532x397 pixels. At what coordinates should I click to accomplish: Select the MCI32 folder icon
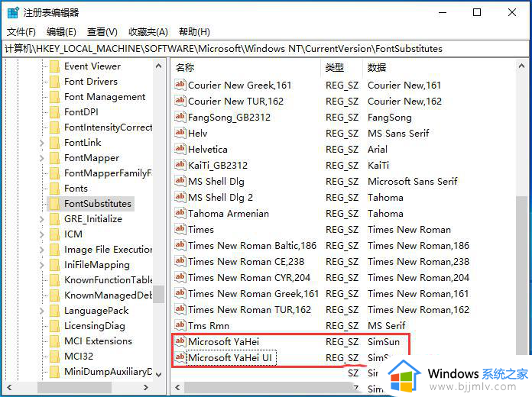click(54, 357)
